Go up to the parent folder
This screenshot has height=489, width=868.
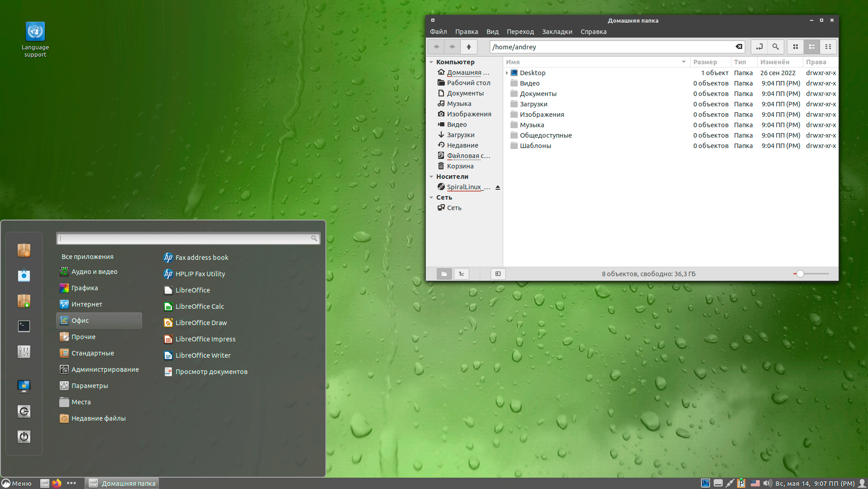pos(469,47)
